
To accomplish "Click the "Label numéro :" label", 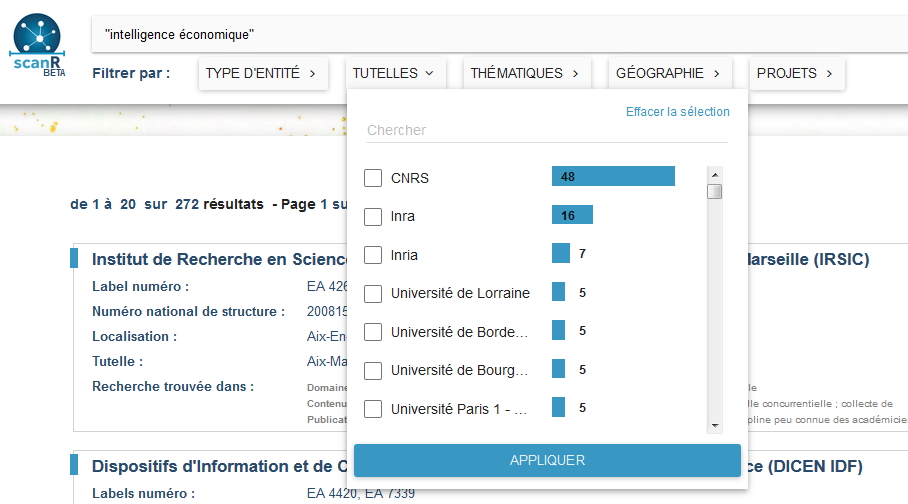I will tap(140, 287).
